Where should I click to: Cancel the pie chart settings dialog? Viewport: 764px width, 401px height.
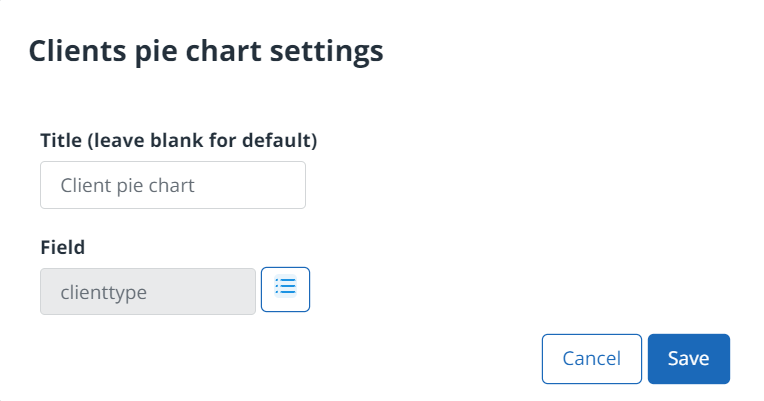click(591, 359)
